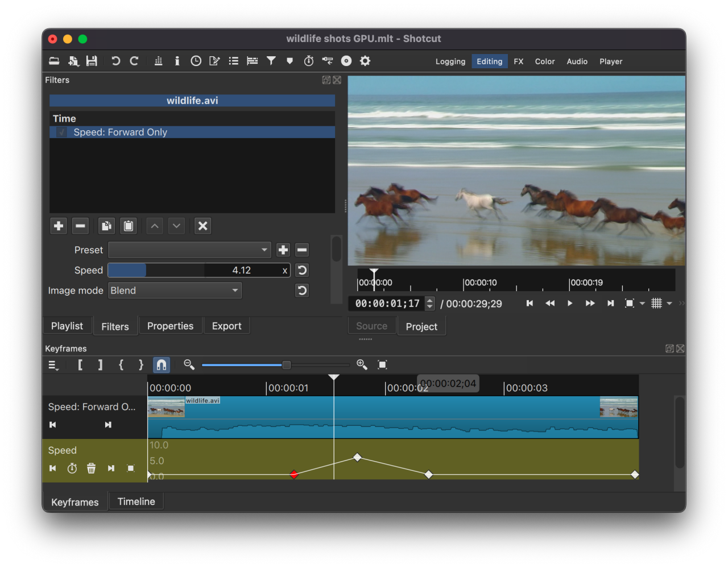Toggle keyframes for the Speed parameter

(x=72, y=469)
